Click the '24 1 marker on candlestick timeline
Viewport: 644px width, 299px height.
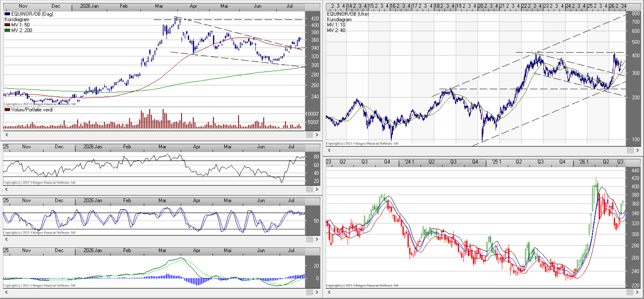[x=409, y=162]
